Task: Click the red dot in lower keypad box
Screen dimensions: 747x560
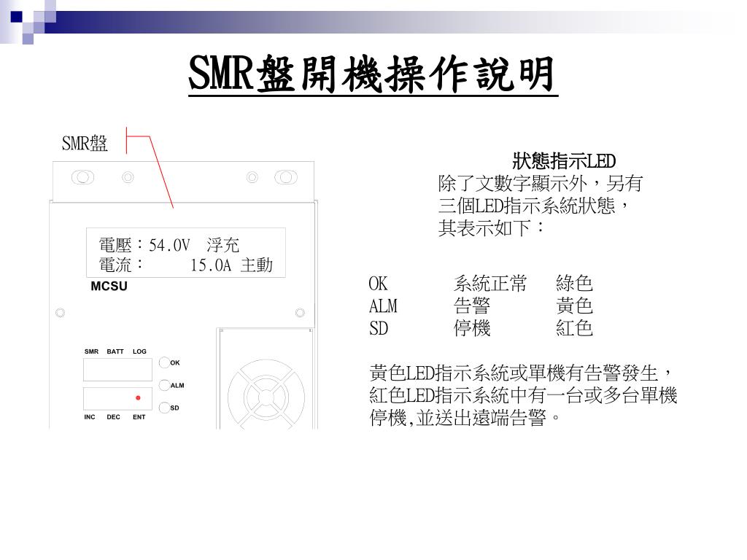Action: pyautogui.click(x=138, y=397)
